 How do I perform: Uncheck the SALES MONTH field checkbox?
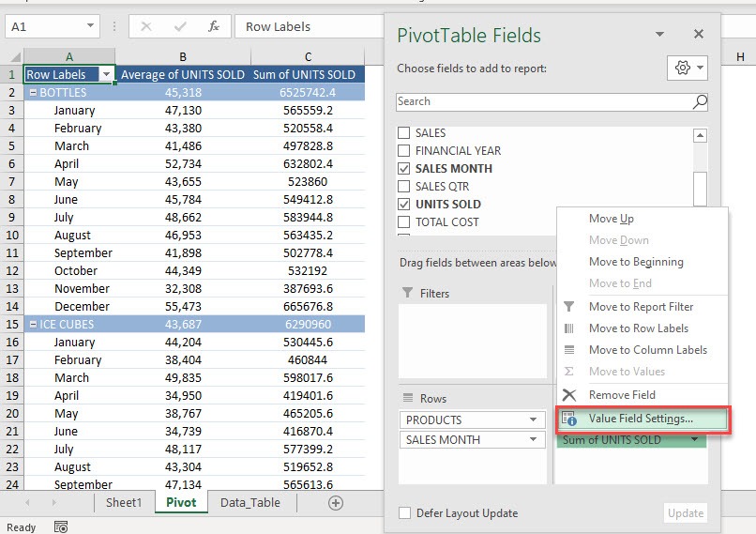(x=403, y=168)
